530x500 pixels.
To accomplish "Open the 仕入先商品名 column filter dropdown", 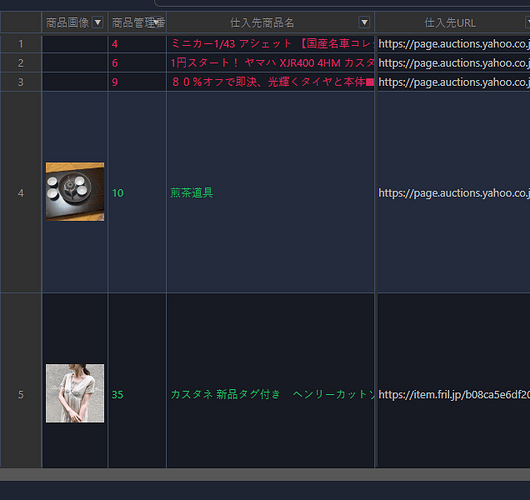I will (364, 23).
